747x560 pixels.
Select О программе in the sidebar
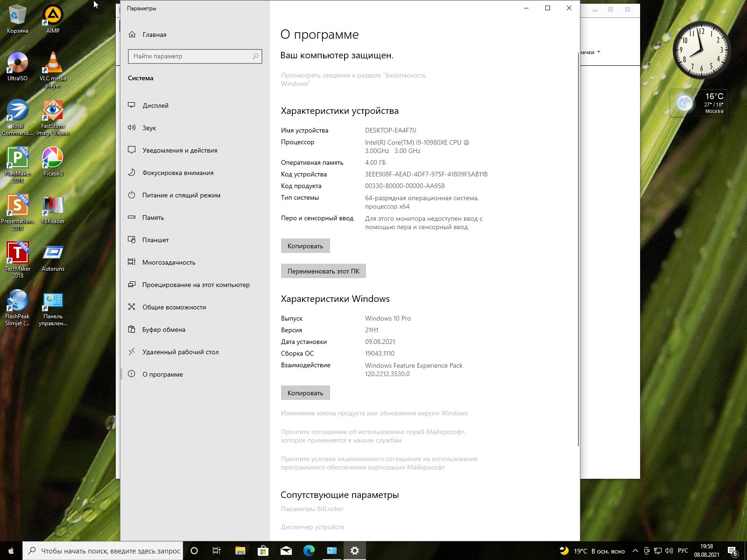[195, 374]
